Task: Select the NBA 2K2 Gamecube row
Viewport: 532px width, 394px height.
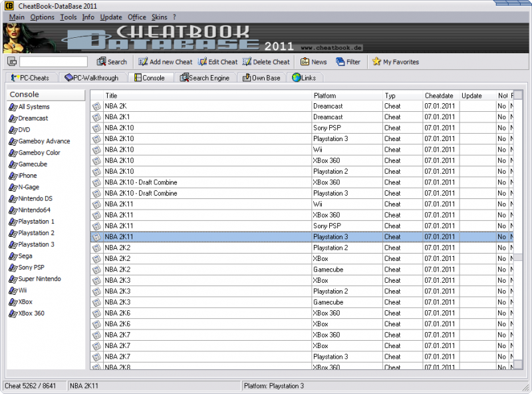Action: tap(302, 270)
